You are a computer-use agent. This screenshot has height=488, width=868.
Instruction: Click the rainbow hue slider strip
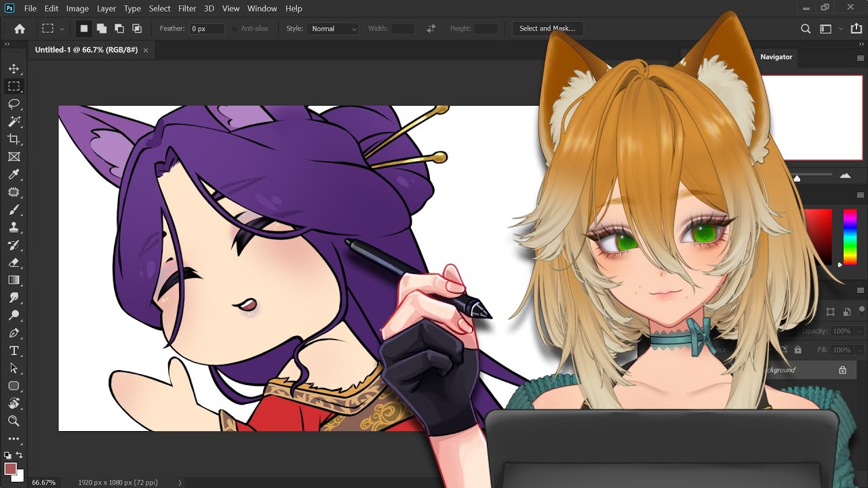[x=850, y=237]
